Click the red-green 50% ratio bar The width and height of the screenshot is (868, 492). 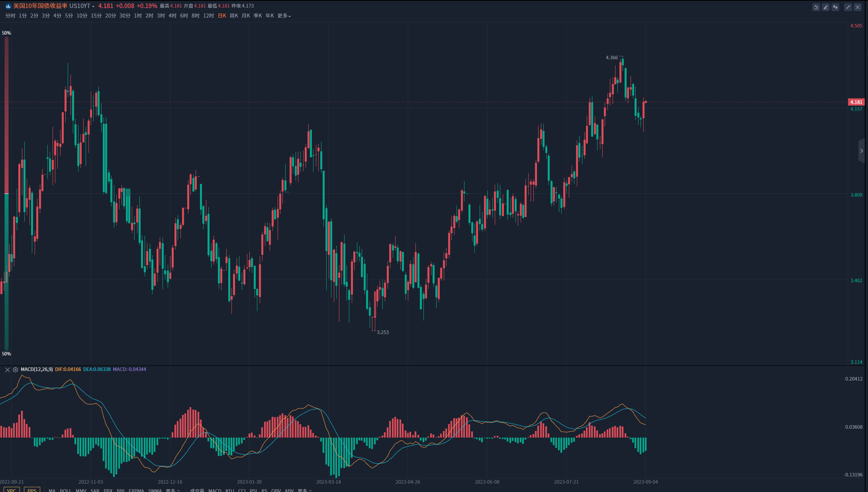[x=6, y=193]
